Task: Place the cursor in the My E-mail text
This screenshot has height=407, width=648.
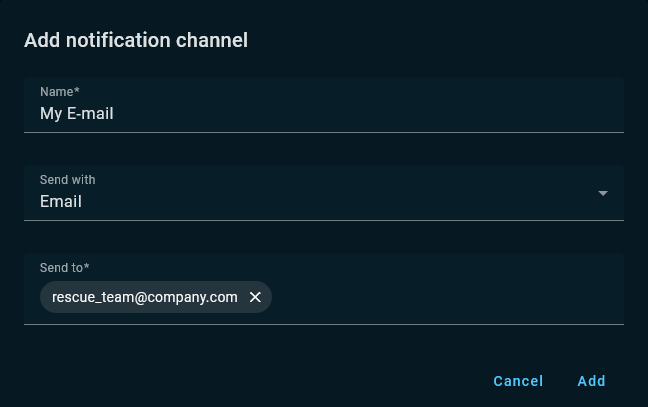Action: 76,114
